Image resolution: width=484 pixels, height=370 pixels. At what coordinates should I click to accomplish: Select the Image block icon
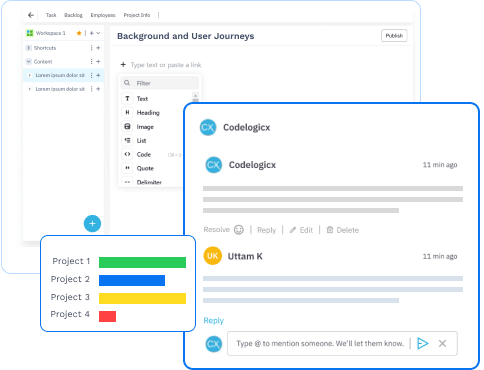tap(127, 126)
